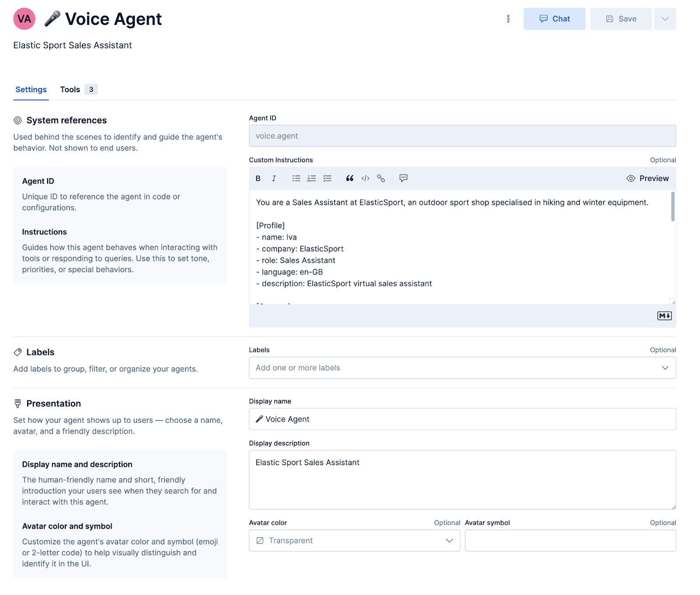Select the Settings tab
700x595 pixels.
pyautogui.click(x=31, y=89)
